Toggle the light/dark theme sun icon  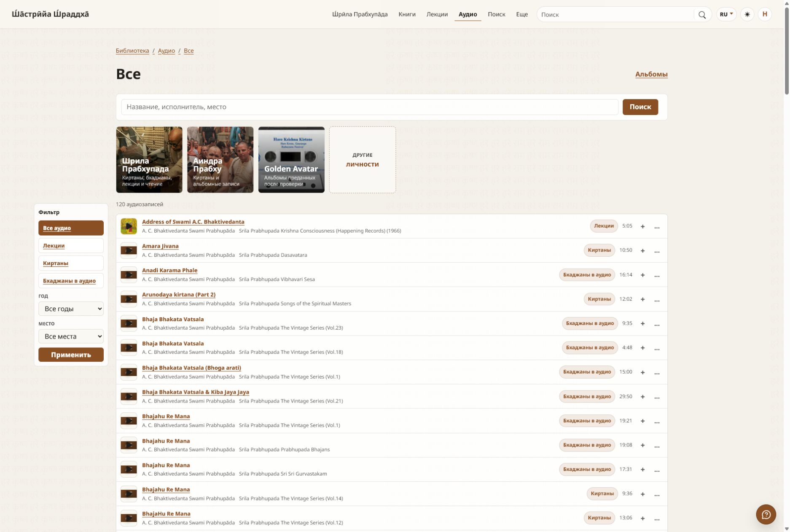tap(747, 14)
